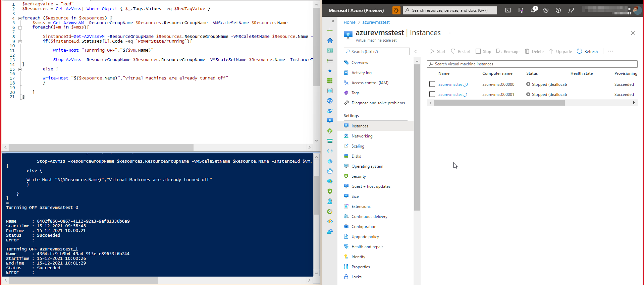Open the Directories and subscriptions filter icon
This screenshot has height=285, width=644.
pos(521,10)
